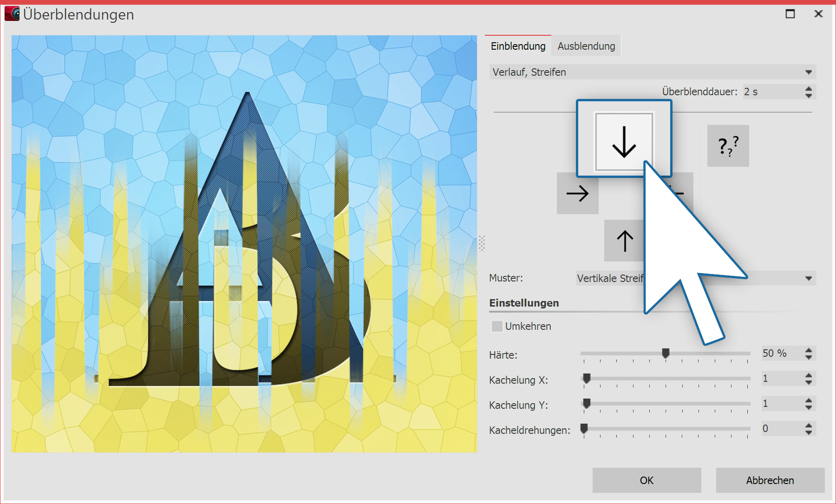The height and width of the screenshot is (504, 836).
Task: Maximize the Überblendungen dialog window
Action: click(x=790, y=14)
